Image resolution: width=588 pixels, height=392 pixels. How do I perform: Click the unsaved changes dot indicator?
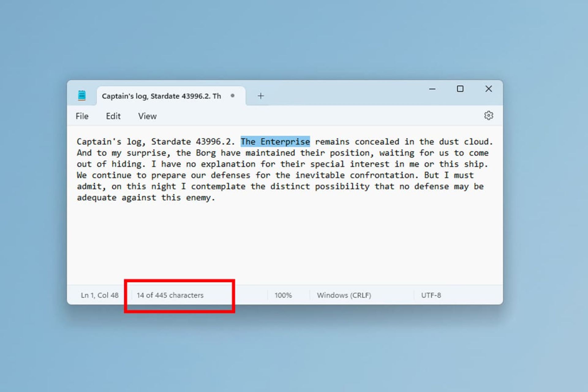click(x=232, y=96)
